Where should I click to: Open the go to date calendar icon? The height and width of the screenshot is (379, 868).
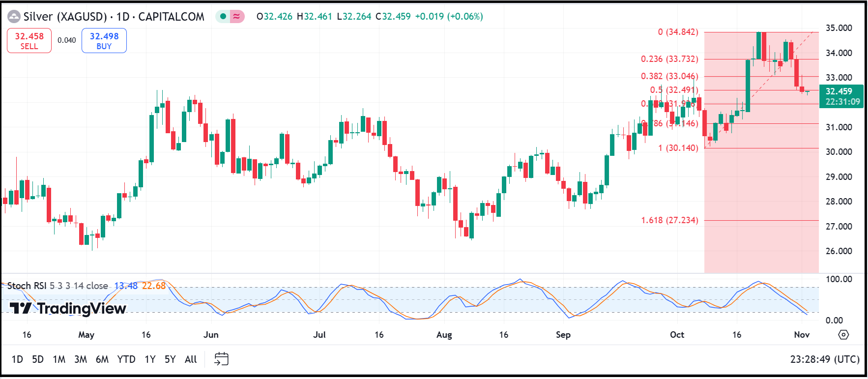click(221, 359)
